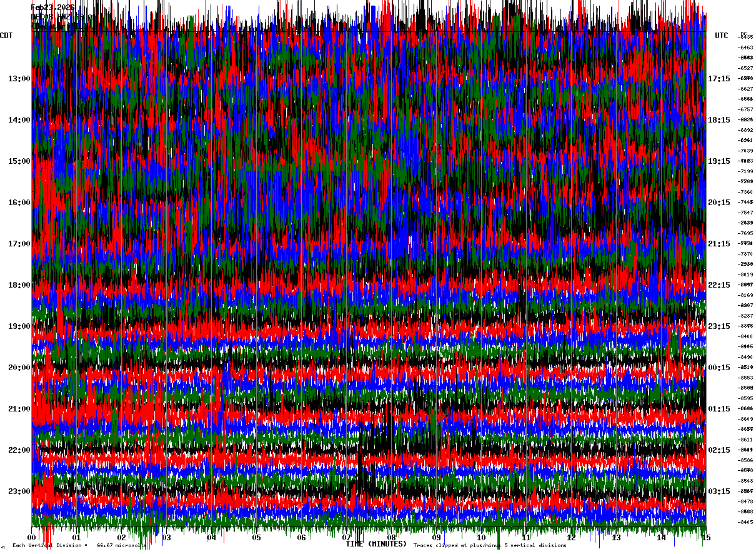Viewport: 756px width, 554px height.
Task: Click the Feb23,2026 date header
Action: point(53,8)
